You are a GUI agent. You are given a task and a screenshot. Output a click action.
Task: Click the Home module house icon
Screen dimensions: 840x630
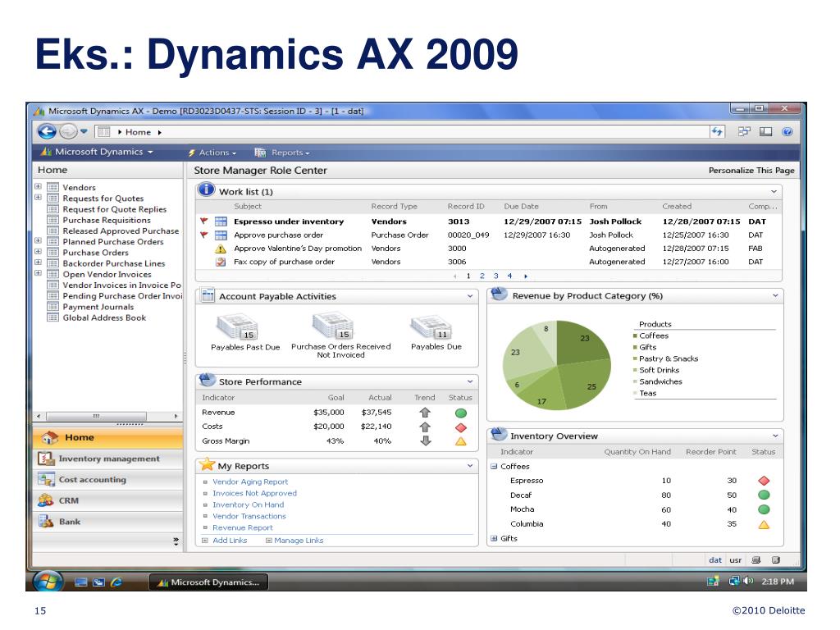[50, 438]
